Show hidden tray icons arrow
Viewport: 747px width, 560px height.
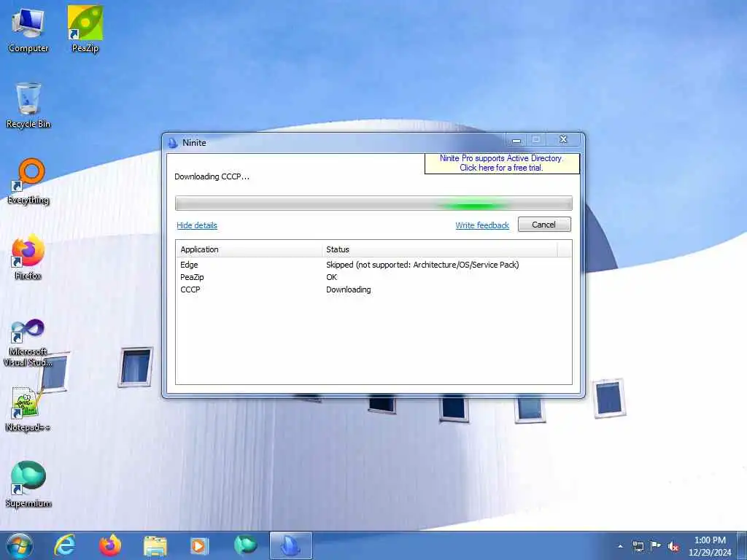620,546
